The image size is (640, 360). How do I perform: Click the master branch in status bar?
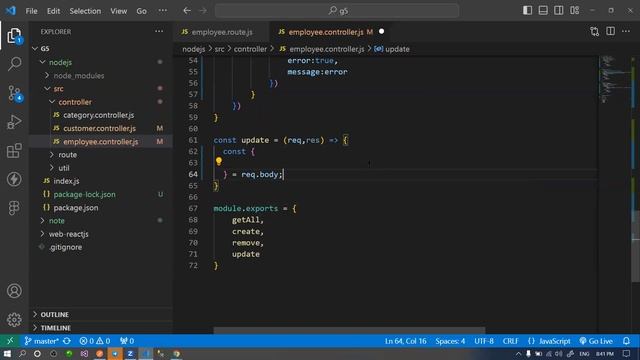tap(41, 341)
